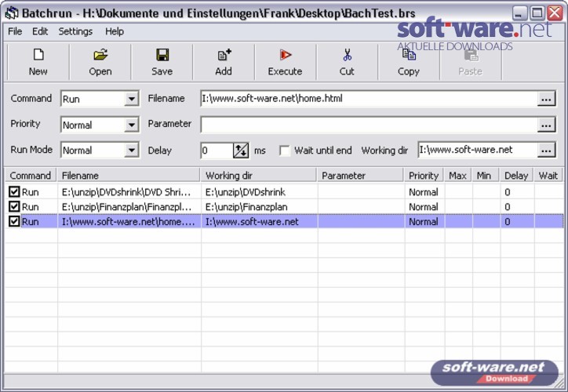Click into the empty Parameter field
Image resolution: width=568 pixels, height=392 pixels.
click(369, 125)
